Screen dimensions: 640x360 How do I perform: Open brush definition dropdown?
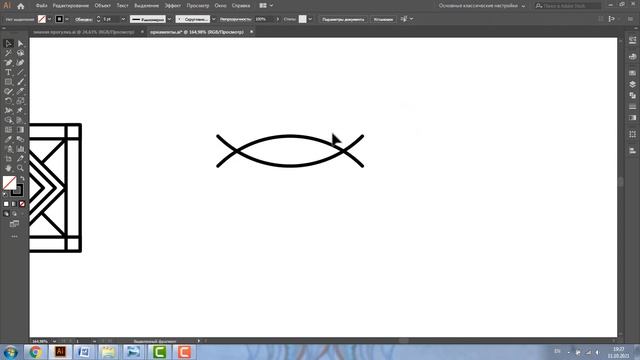213,19
